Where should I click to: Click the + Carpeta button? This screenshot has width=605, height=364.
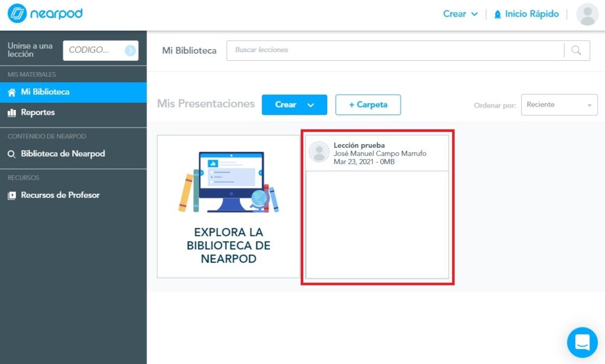point(368,105)
